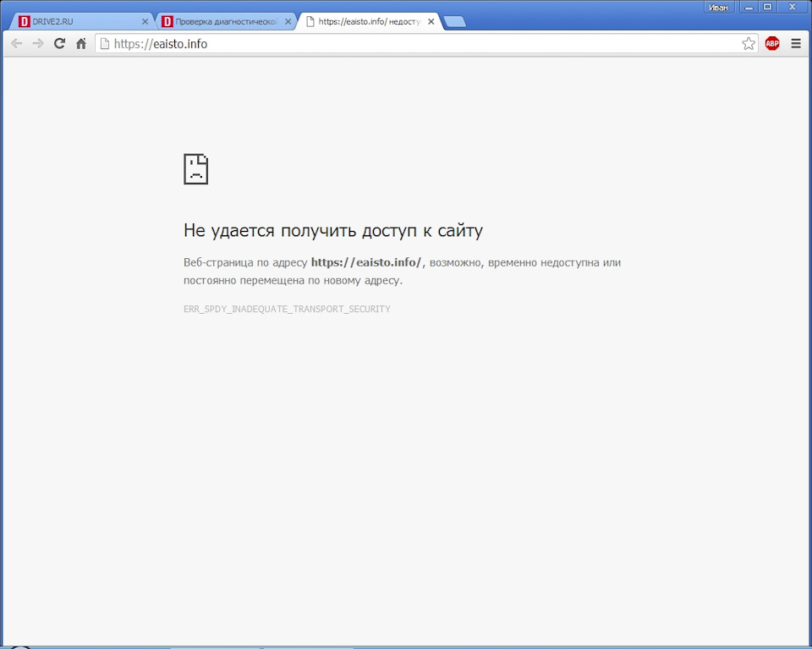Close the eaisto.info tab
Screen dimensions: 812x649
(431, 21)
